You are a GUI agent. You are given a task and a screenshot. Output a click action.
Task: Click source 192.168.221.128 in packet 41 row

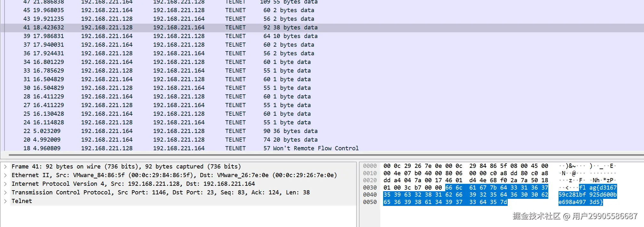click(107, 27)
